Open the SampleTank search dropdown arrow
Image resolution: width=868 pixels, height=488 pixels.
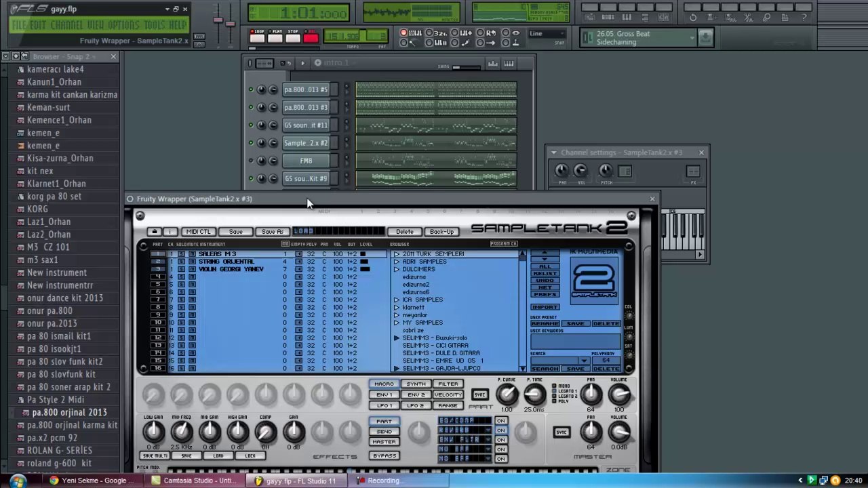point(583,361)
